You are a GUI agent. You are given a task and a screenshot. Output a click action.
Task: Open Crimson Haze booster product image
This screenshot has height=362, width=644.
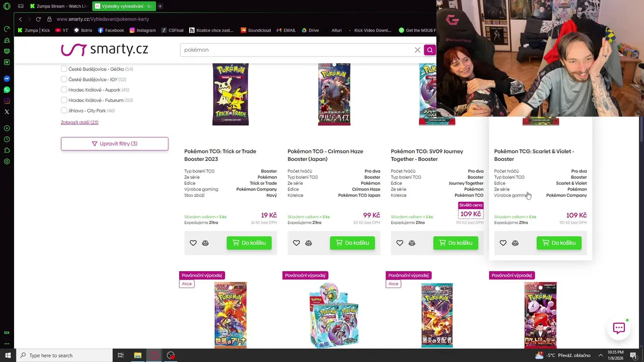tap(334, 95)
